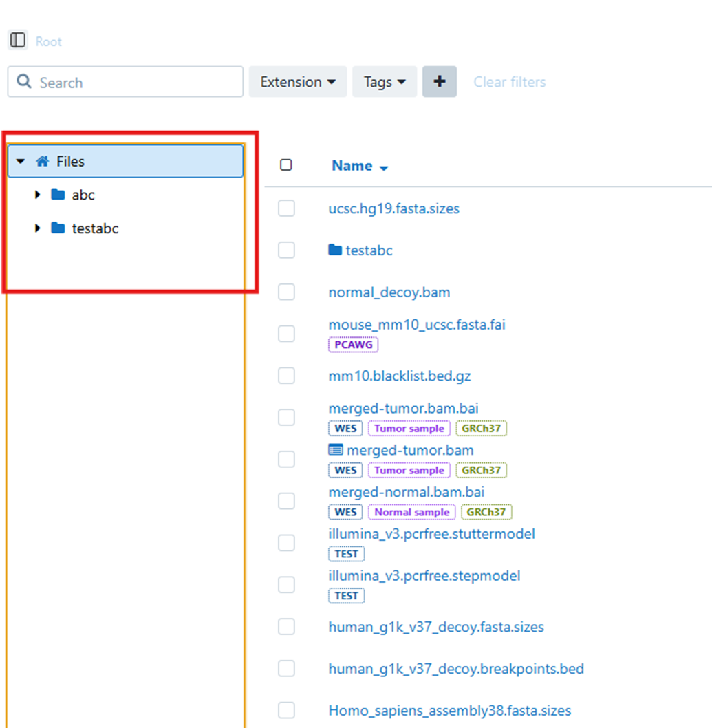Click the abc folder icon in tree
This screenshot has width=712, height=728.
click(x=58, y=194)
